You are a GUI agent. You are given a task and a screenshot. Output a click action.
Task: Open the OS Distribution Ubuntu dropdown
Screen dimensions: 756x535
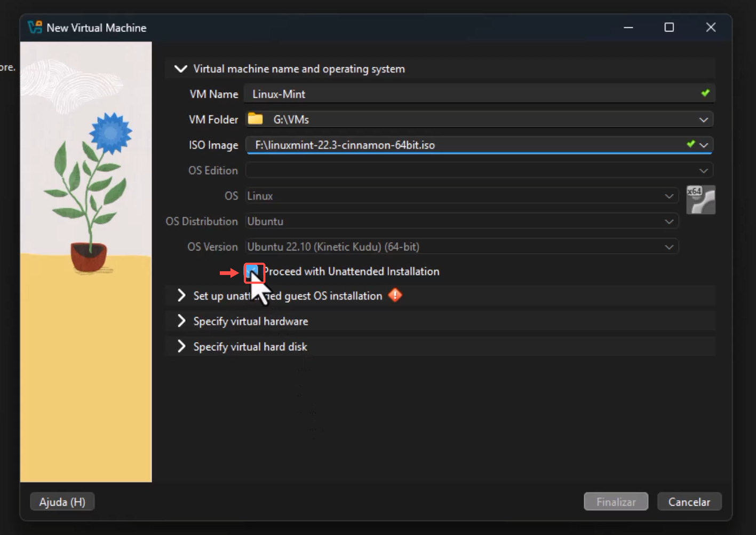(669, 222)
